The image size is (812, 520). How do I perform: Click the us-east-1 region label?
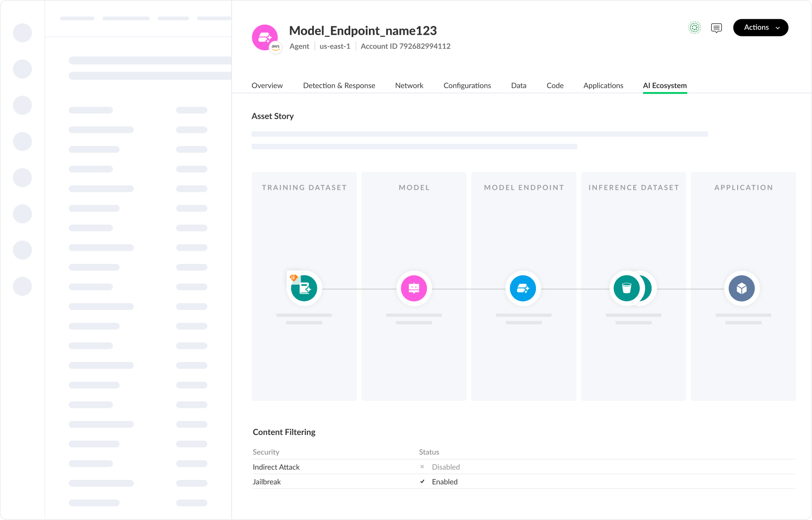coord(335,46)
